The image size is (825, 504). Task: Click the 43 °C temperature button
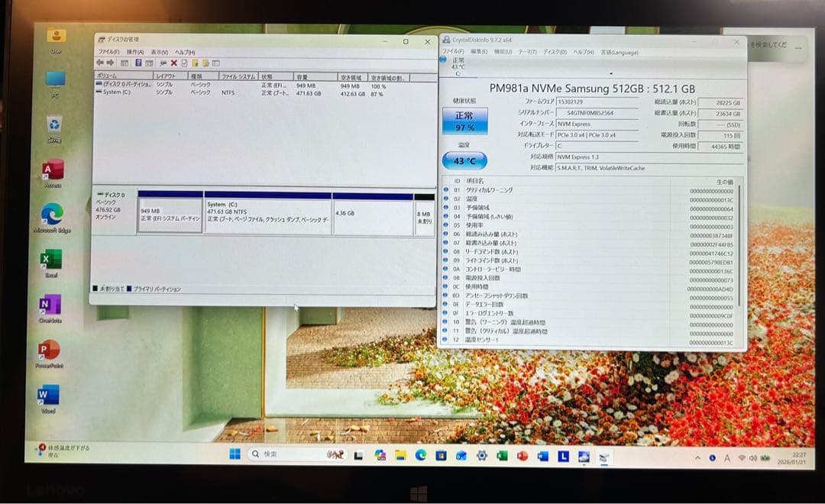point(464,161)
